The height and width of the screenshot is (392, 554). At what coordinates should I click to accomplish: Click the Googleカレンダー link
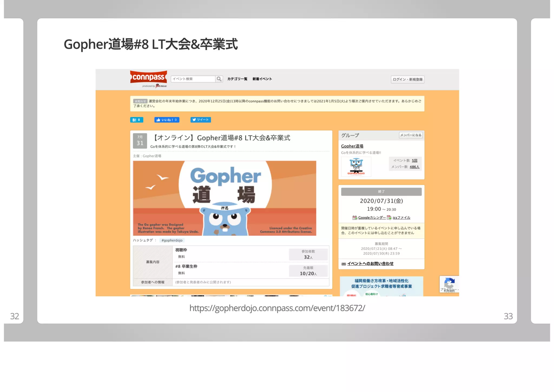pyautogui.click(x=372, y=218)
